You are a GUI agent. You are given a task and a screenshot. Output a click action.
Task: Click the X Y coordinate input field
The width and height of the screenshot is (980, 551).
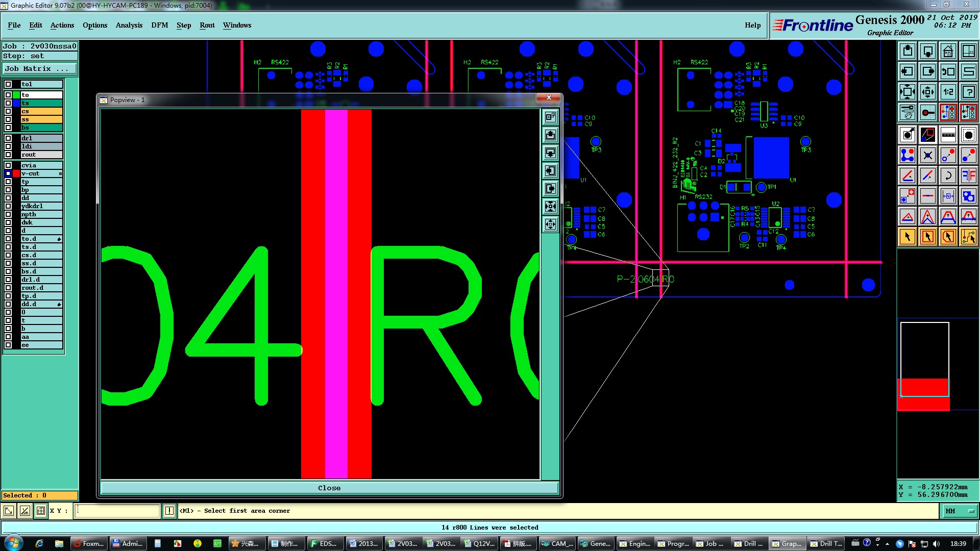click(117, 511)
